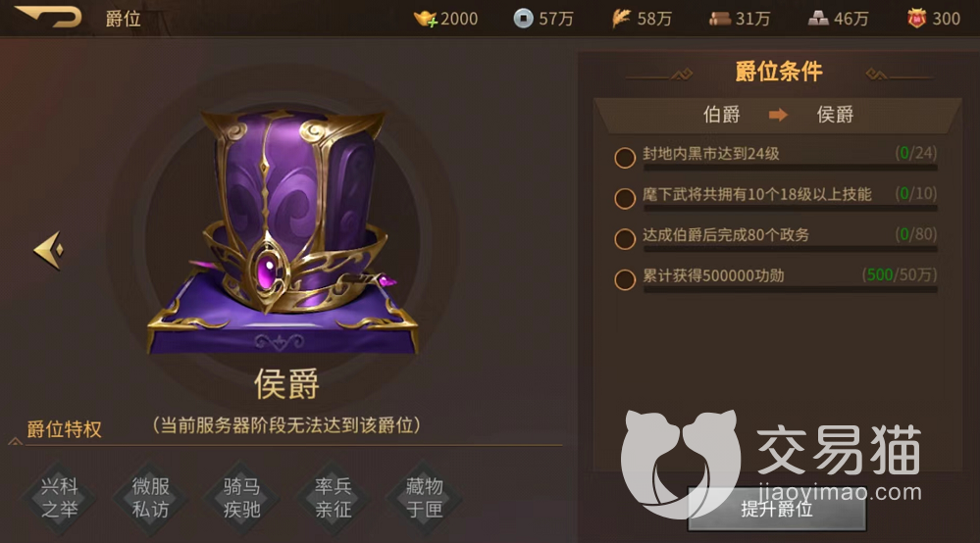Go to previous rank with left arrow

(x=49, y=250)
